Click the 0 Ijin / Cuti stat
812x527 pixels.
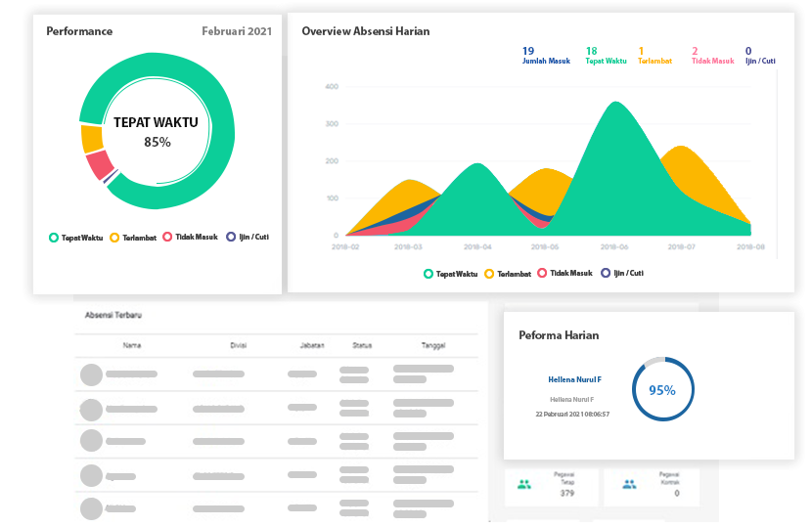coord(760,56)
